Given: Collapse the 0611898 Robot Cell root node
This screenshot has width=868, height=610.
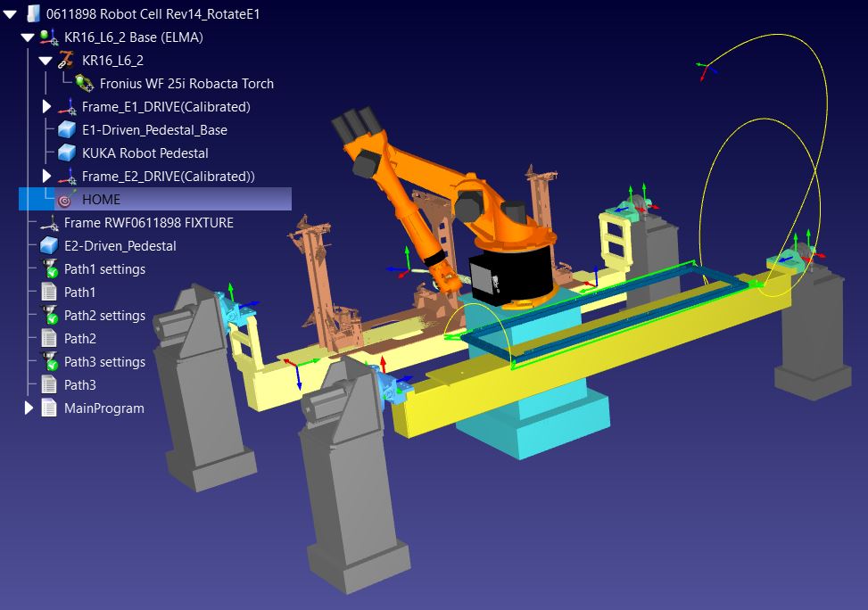Looking at the screenshot, I should point(11,14).
